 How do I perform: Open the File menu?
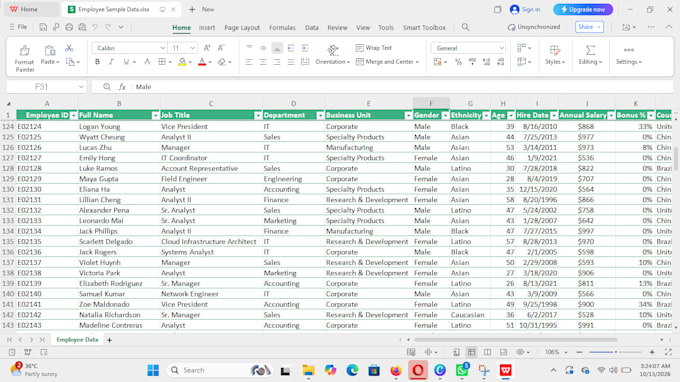point(18,27)
